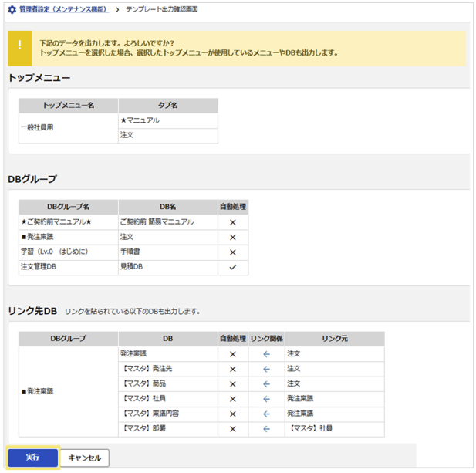Click the 自動処理 X icon for 【マスタ】稟議内容
The height and width of the screenshot is (473, 476).
click(233, 414)
